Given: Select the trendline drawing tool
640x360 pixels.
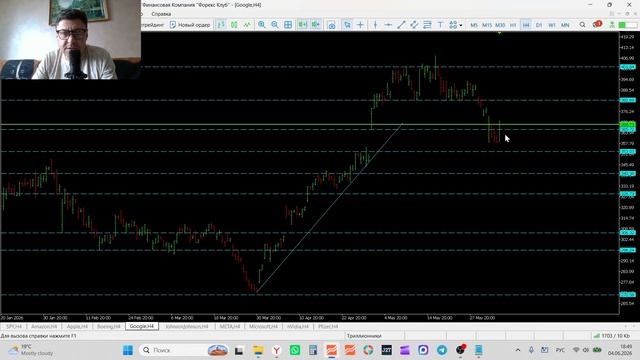Looking at the screenshot, I should 401,25.
